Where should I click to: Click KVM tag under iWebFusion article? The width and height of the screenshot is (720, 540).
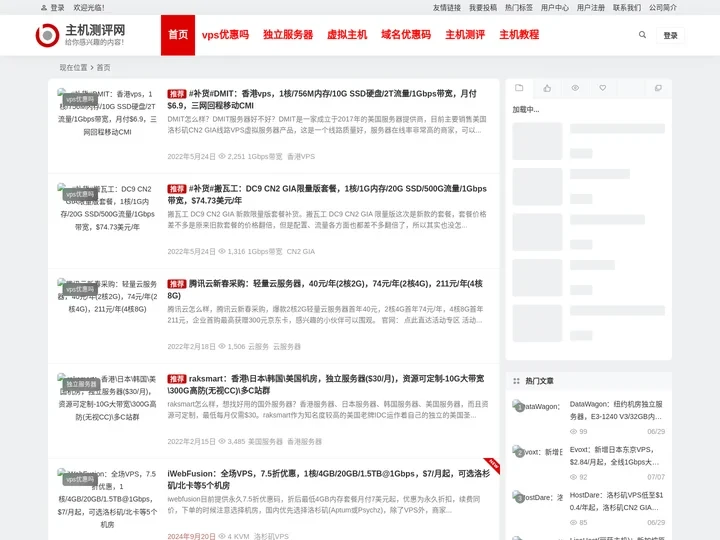click(x=242, y=536)
